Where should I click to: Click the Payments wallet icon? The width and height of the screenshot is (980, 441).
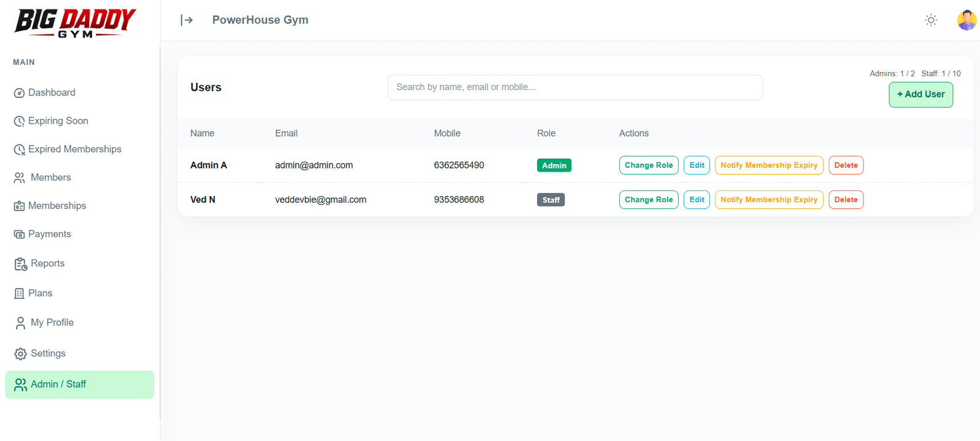click(x=19, y=235)
